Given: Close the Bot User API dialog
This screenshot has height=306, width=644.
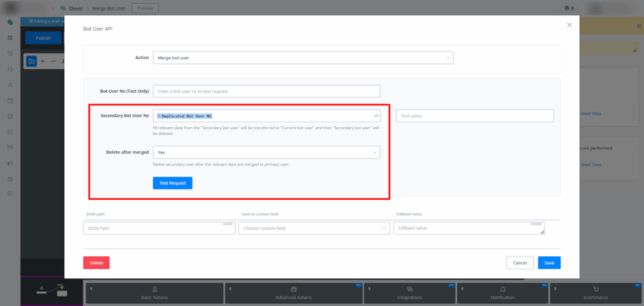Looking at the screenshot, I should point(569,25).
